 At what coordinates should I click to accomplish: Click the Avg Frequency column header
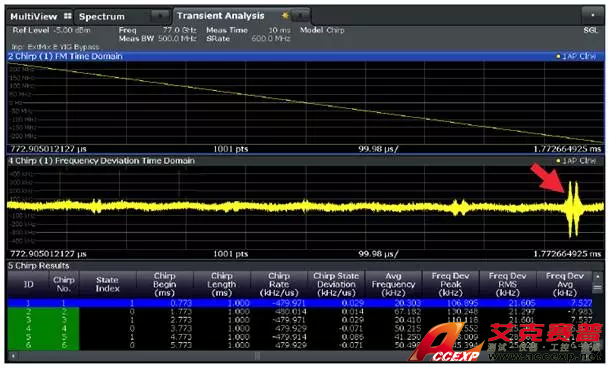click(x=393, y=284)
